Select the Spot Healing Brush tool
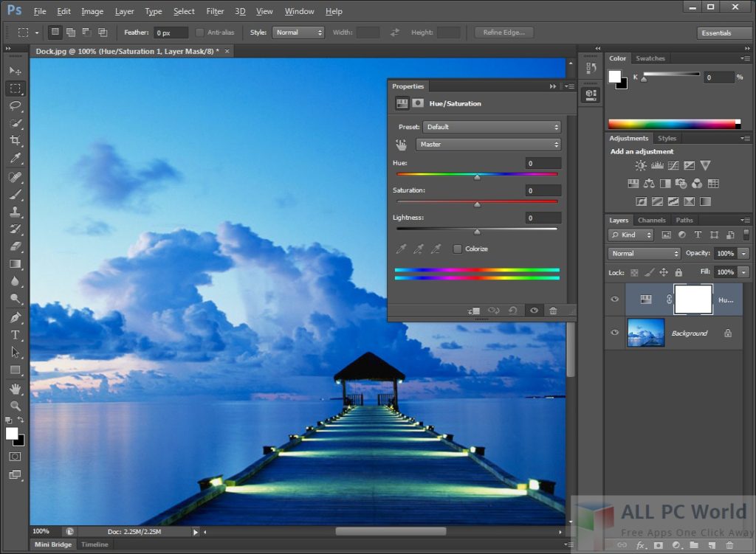This screenshot has width=756, height=554. coord(15,177)
